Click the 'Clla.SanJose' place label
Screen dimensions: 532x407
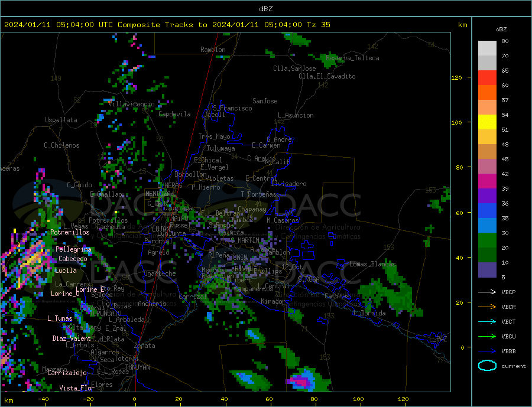[x=294, y=69]
